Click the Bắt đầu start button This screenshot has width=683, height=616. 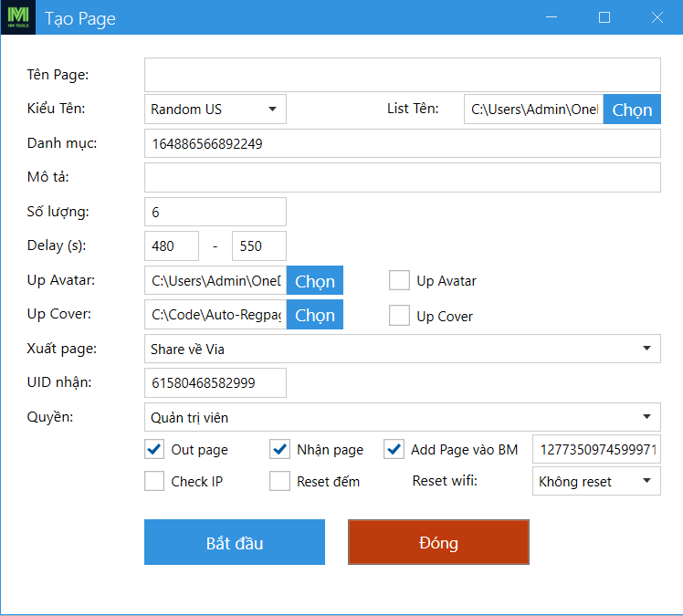point(235,542)
